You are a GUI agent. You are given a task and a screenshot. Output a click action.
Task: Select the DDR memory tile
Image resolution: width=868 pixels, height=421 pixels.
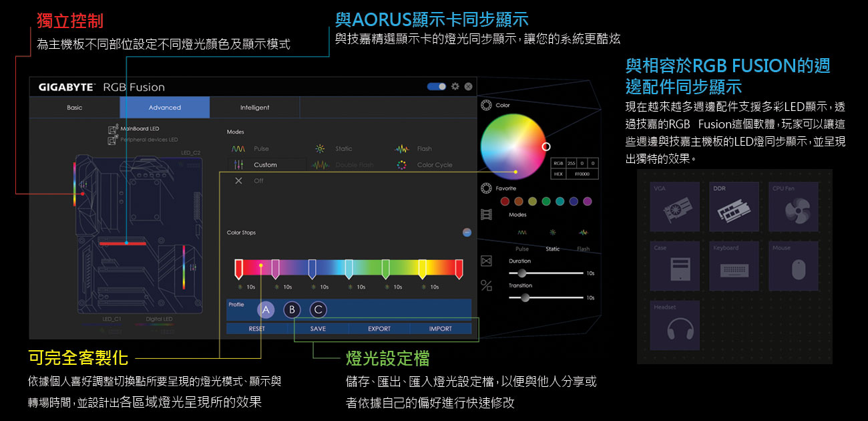point(734,206)
